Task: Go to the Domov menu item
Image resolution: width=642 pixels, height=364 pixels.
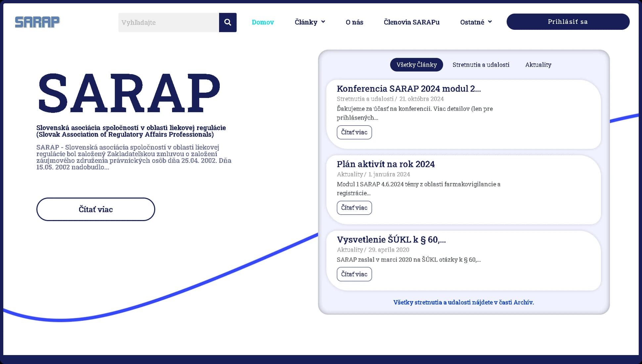Action: 263,22
